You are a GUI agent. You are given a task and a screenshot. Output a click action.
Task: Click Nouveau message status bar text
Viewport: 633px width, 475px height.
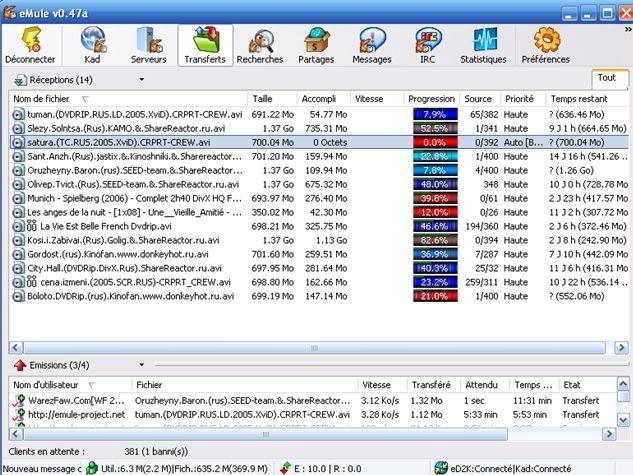(42, 469)
